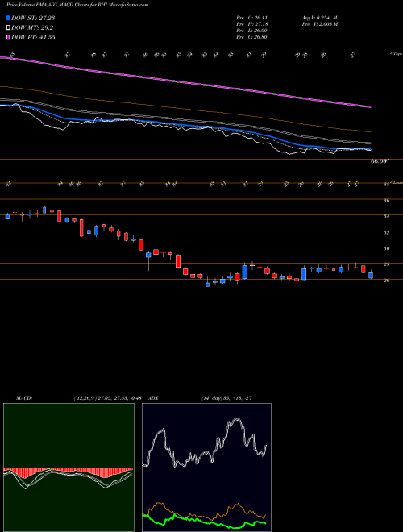Click the magenta DOW PT legend swatch

[x=8, y=37]
